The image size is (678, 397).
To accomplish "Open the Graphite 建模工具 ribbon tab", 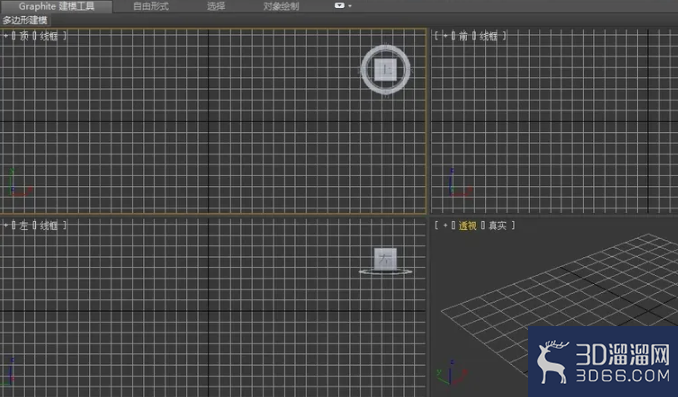I will (56, 6).
